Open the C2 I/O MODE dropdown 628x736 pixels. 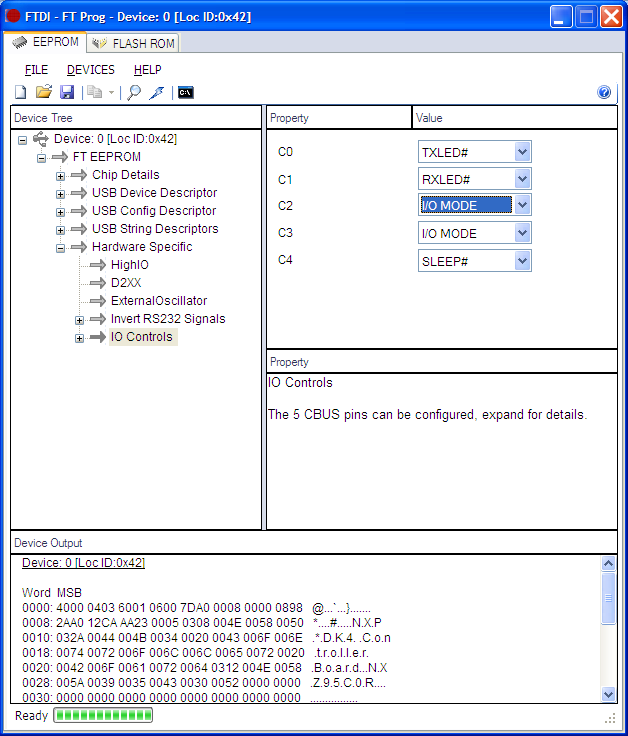coord(522,205)
